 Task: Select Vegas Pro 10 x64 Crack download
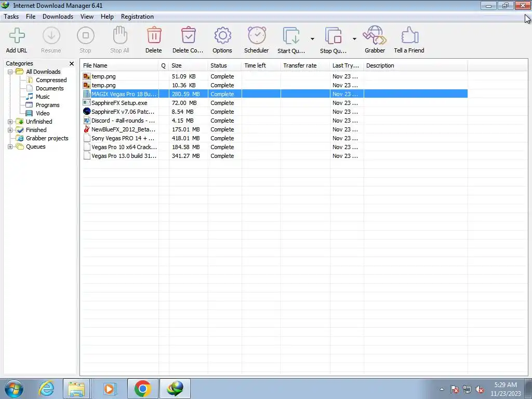pos(274,147)
